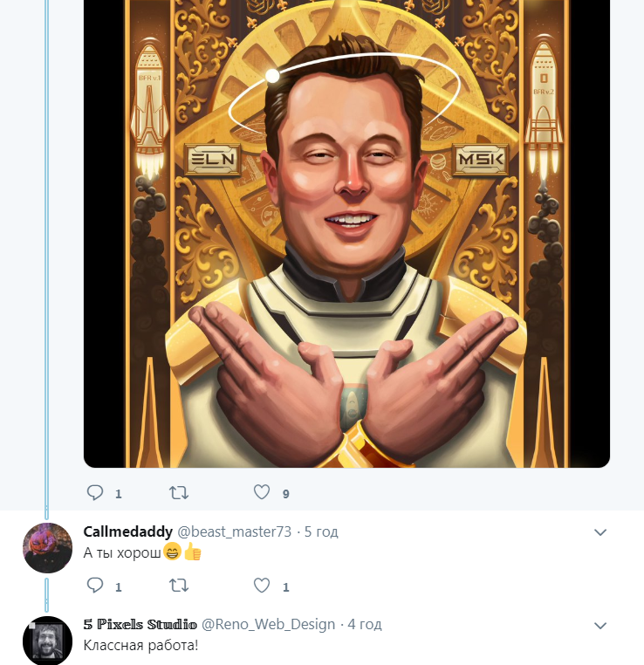Open the 4 год timestamp link

coord(365,624)
